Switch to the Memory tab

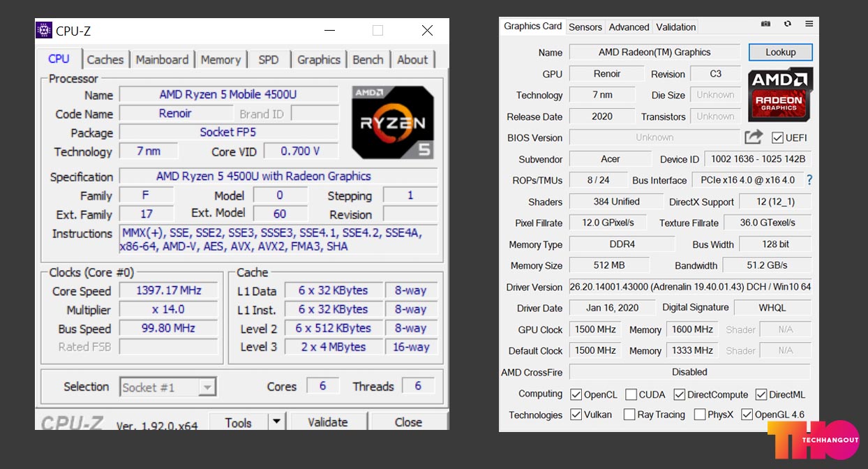pos(220,60)
